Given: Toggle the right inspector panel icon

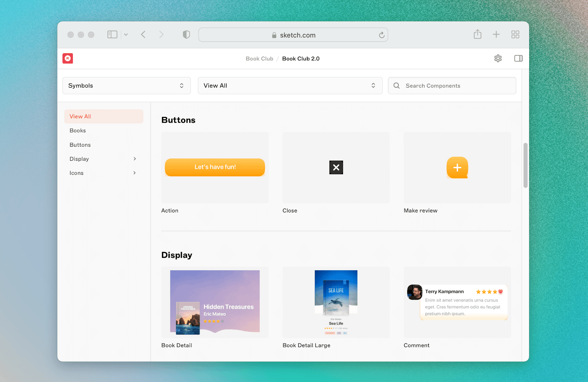Looking at the screenshot, I should coord(518,58).
